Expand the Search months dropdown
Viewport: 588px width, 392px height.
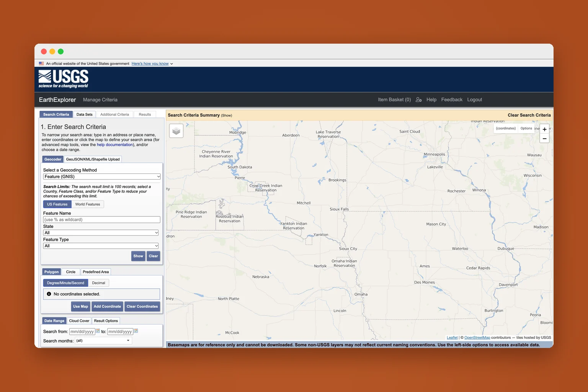coord(103,341)
